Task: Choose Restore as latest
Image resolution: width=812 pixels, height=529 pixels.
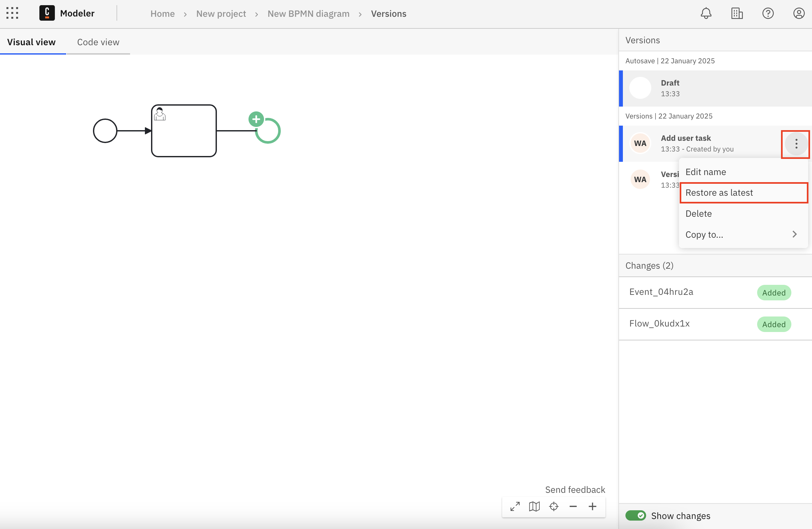Action: click(743, 192)
